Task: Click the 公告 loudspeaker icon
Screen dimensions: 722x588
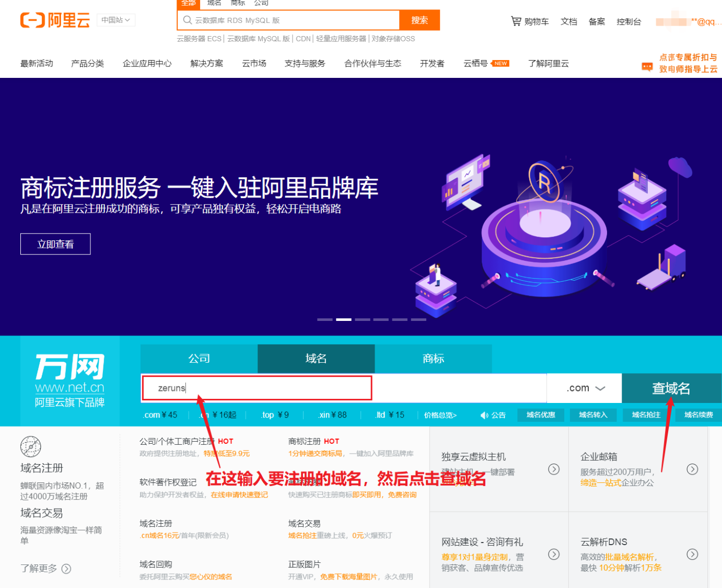Action: [x=483, y=414]
